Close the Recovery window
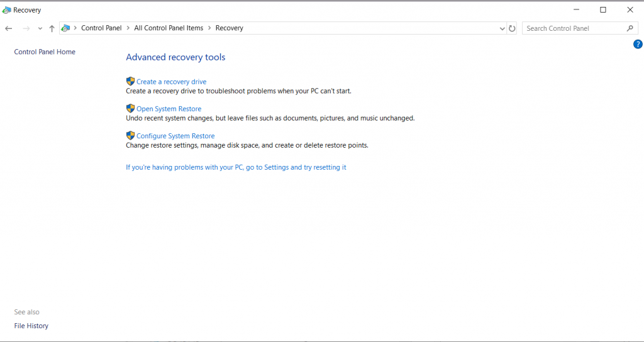Viewport: 644px width, 342px height. coord(630,10)
